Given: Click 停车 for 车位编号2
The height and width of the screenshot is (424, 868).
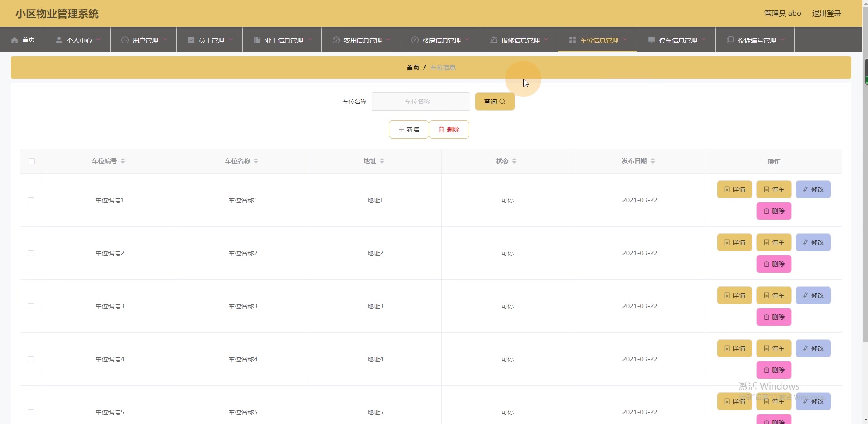Looking at the screenshot, I should tap(774, 242).
